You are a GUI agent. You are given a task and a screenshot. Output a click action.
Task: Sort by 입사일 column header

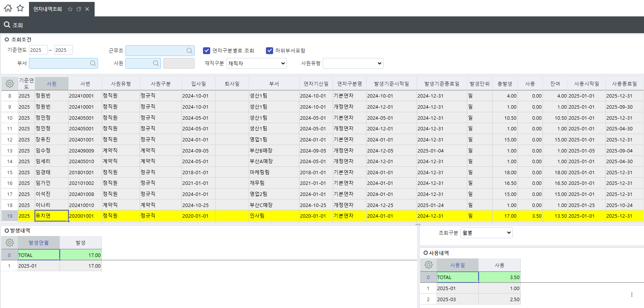tap(198, 83)
